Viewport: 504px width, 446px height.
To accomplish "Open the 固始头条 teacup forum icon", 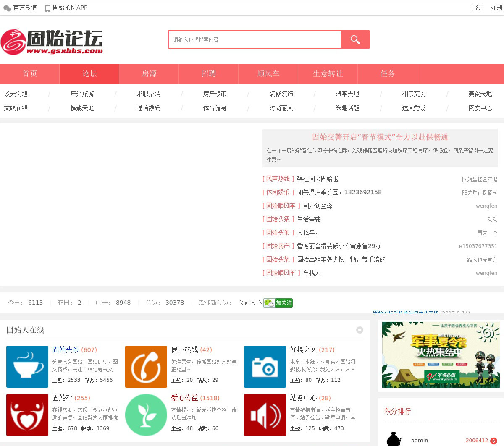I will pyautogui.click(x=27, y=366).
